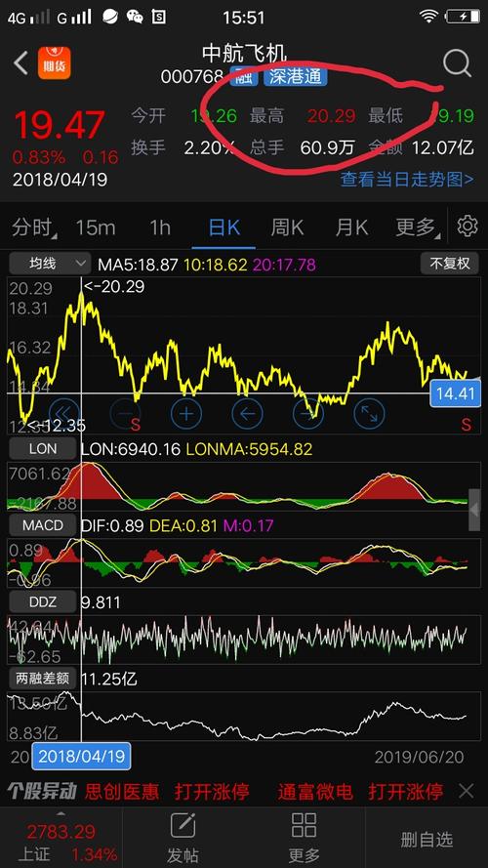Change the DDZ indicator button
Image resolution: width=488 pixels, height=868 pixels.
(x=43, y=601)
